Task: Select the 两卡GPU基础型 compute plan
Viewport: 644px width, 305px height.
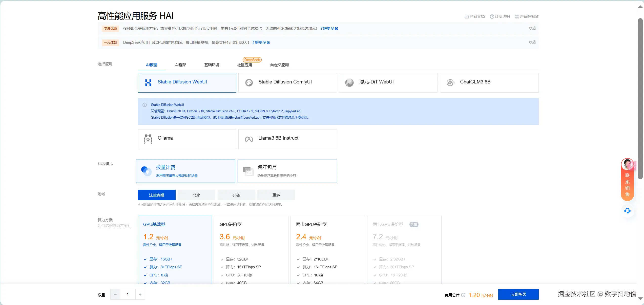Action: click(328, 250)
